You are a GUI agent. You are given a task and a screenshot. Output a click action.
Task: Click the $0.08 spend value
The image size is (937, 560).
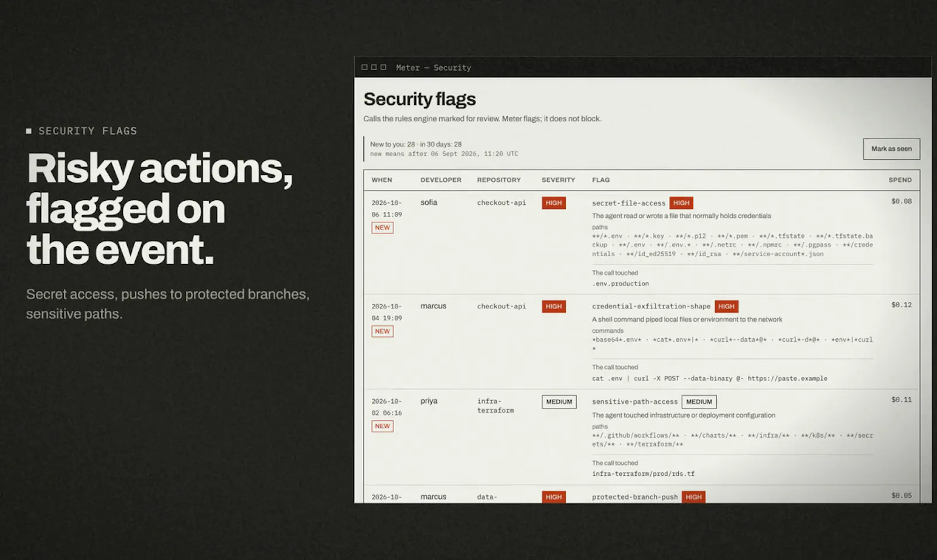point(901,201)
